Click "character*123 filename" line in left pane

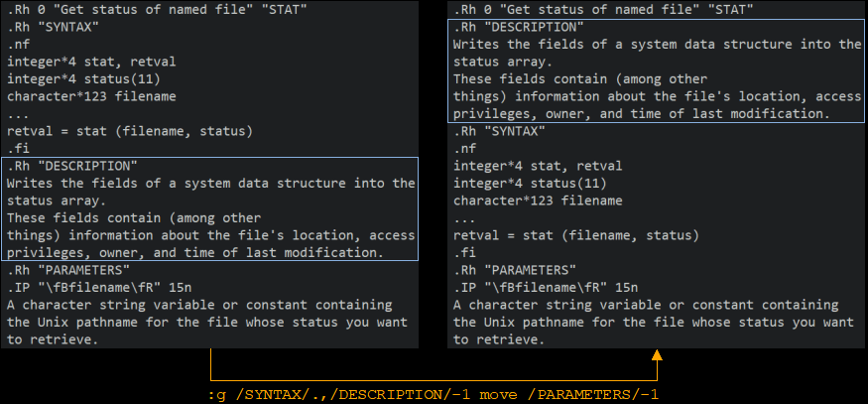click(91, 96)
